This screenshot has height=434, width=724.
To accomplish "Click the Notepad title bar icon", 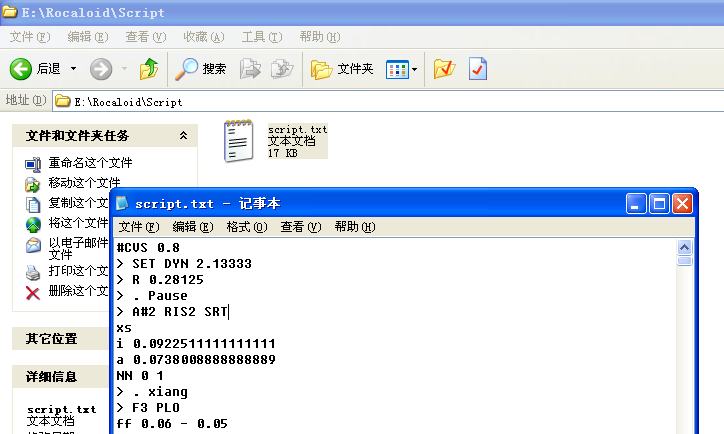I will [121, 203].
